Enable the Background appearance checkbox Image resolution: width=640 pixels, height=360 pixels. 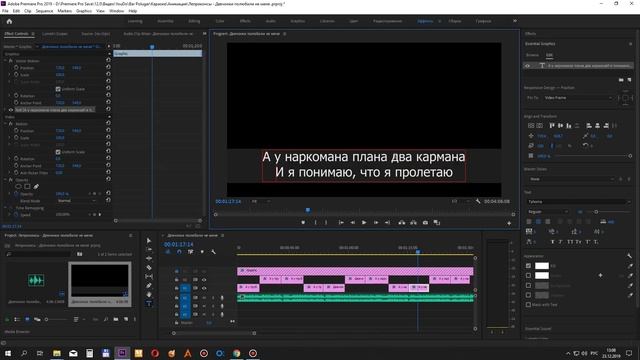528,285
